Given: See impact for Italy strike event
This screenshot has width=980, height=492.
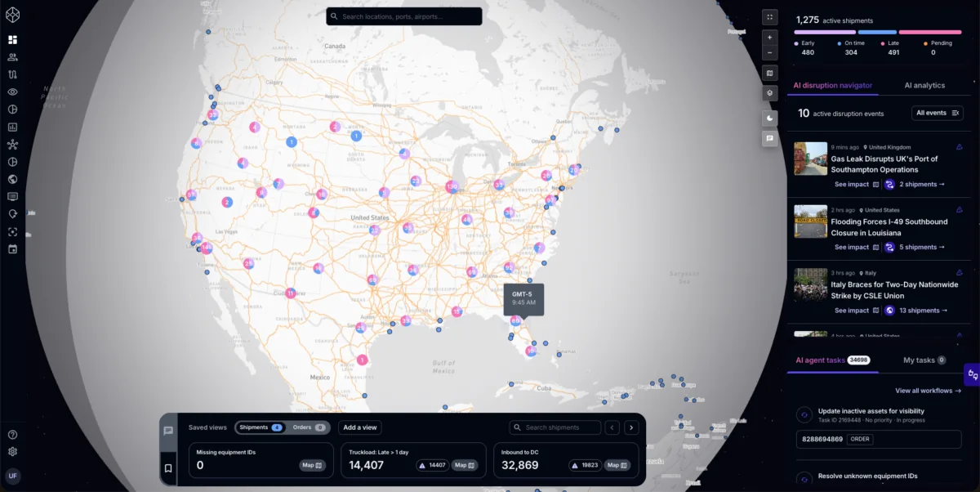Looking at the screenshot, I should click(x=857, y=311).
